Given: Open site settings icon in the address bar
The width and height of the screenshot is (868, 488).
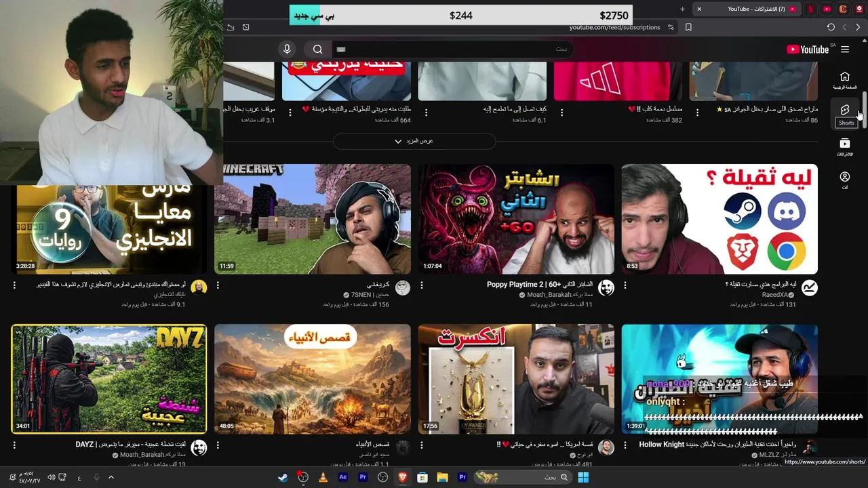Looking at the screenshot, I should [671, 27].
